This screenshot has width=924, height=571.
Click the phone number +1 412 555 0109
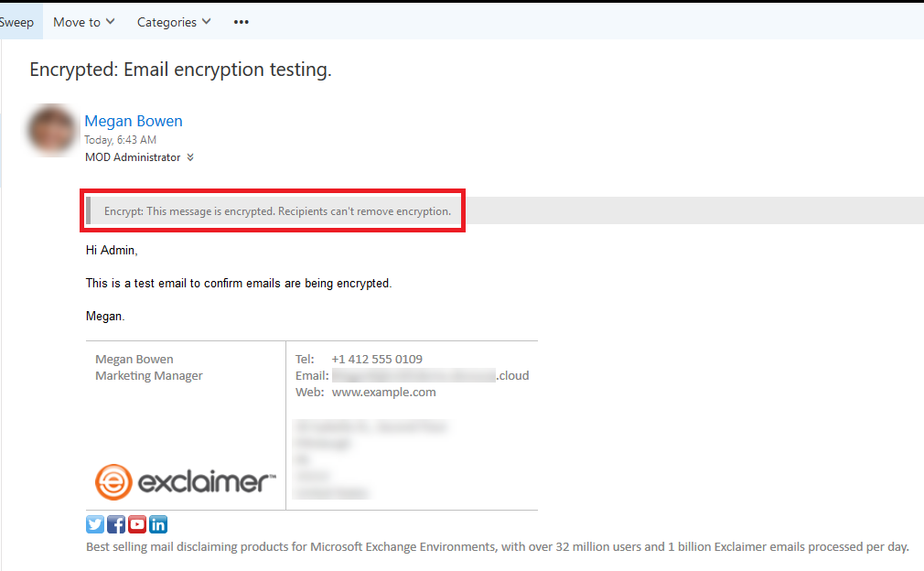[x=377, y=359]
